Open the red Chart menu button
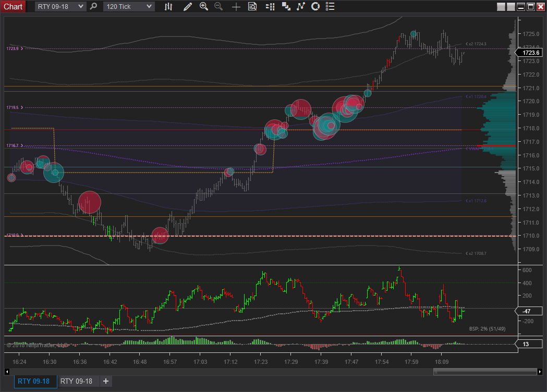 tap(13, 6)
